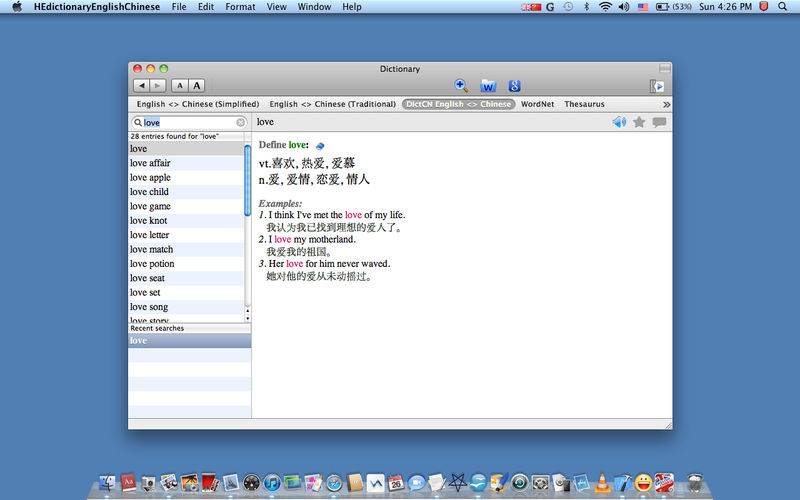Select 'love affair' in results list
Screen dimensions: 800x500
pos(186,163)
